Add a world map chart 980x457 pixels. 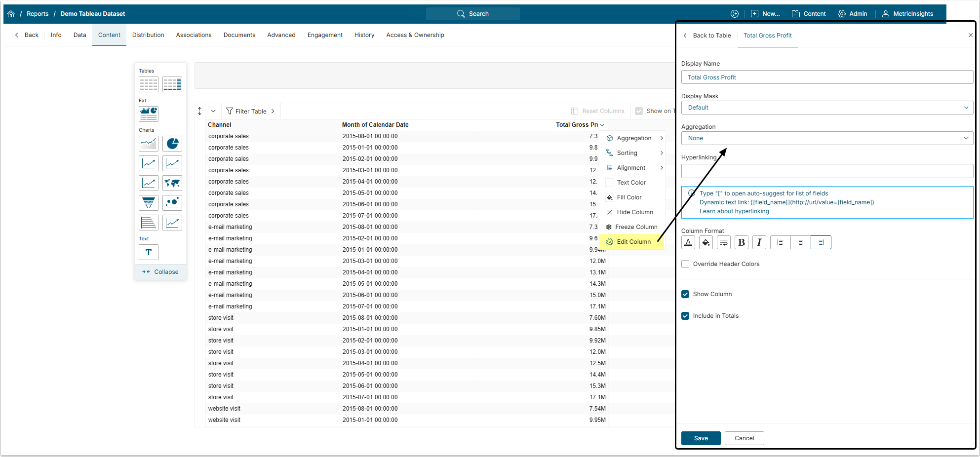[172, 183]
